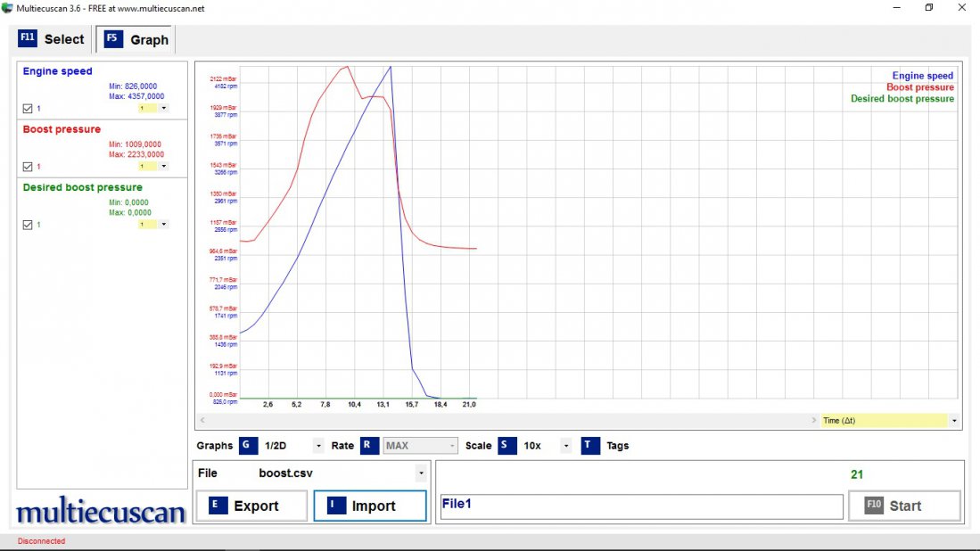The height and width of the screenshot is (551, 980).
Task: Click the S shortcut icon for Scale
Action: click(506, 445)
